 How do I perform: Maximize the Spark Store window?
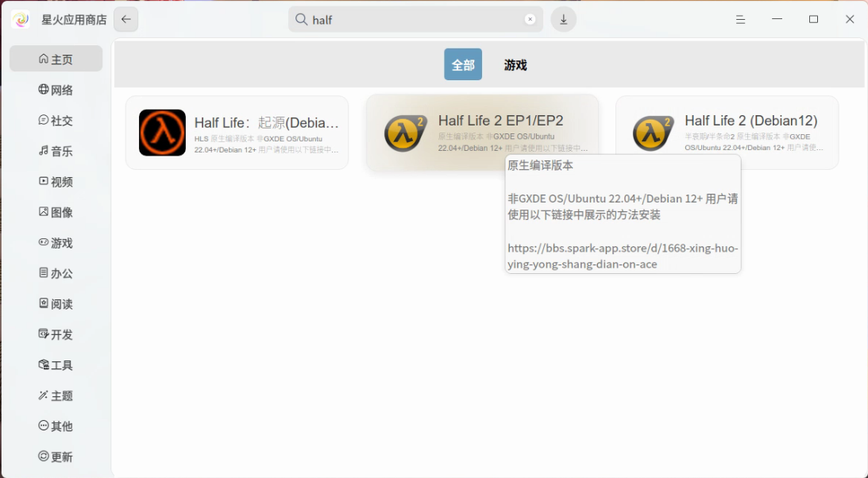813,19
